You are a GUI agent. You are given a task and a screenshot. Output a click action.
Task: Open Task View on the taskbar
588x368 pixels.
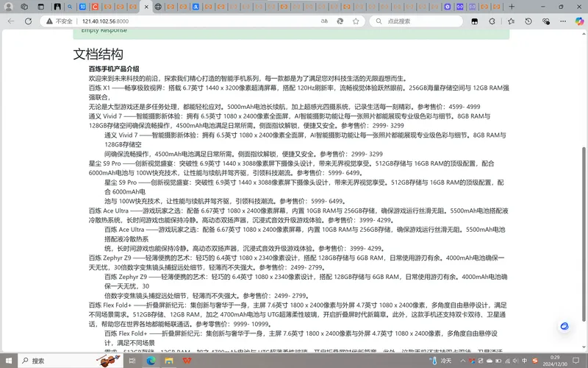click(132, 361)
